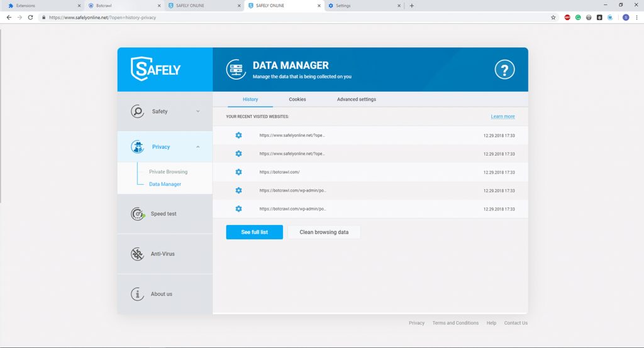
Task: Open the Privacy footer link
Action: [x=416, y=323]
